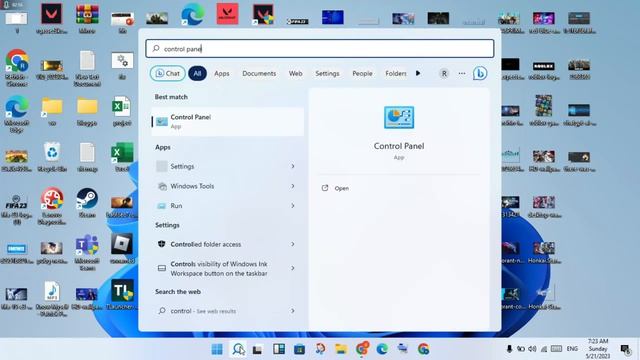640x360 pixels.
Task: Select the Windows Tools result
Action: [227, 186]
